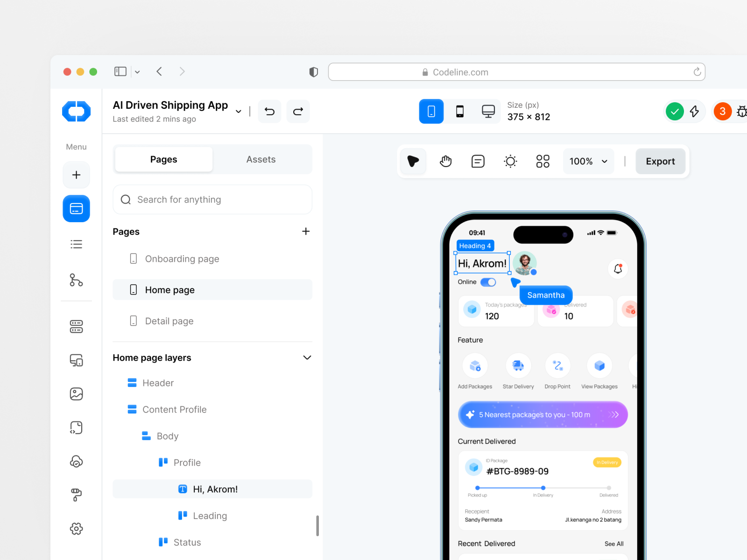Open the node connections panel in the sidebar

click(76, 280)
